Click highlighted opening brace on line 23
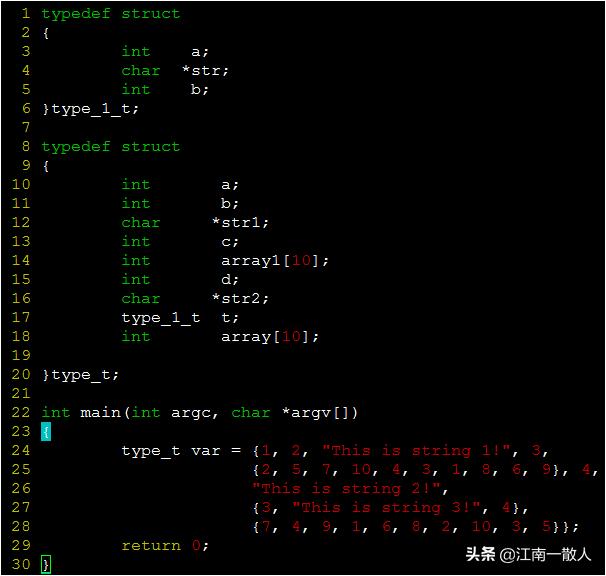 pyautogui.click(x=46, y=432)
